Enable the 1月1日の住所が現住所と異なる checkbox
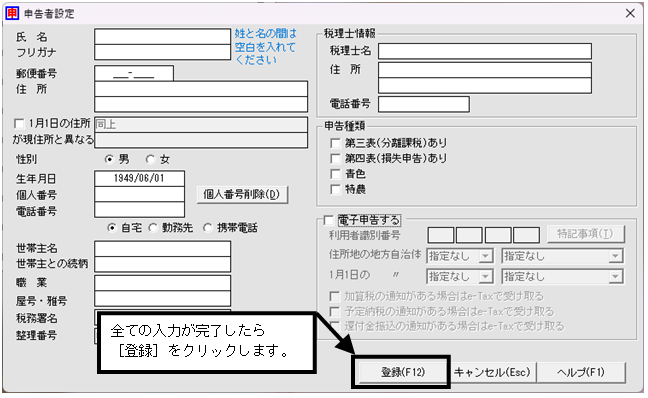The width and height of the screenshot is (648, 398). (x=19, y=124)
